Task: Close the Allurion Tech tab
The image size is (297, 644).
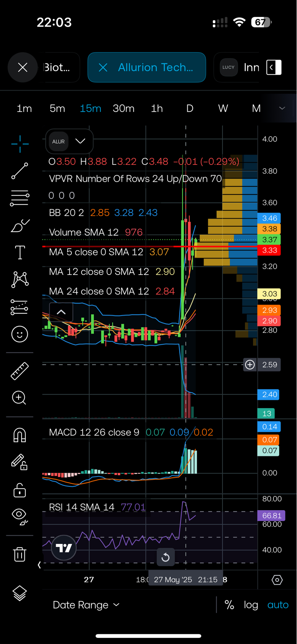Action: click(x=103, y=68)
